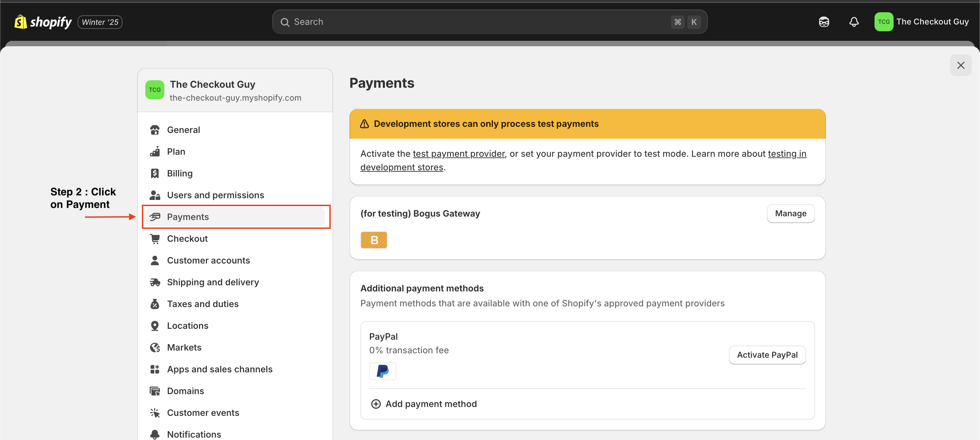This screenshot has height=440, width=980.
Task: Click the Bogus Gateway B badge
Action: 374,240
